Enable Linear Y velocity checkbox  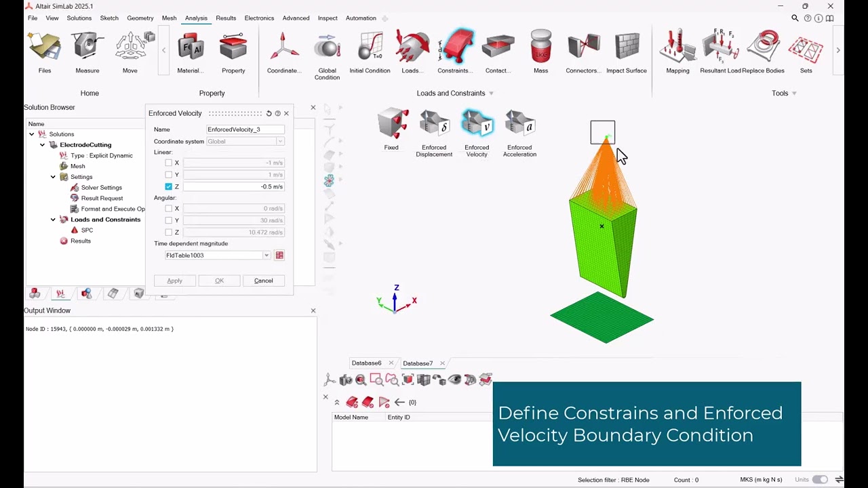pos(169,175)
